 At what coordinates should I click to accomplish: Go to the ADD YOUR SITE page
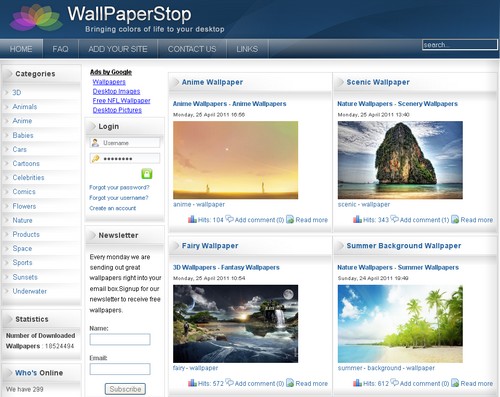[x=118, y=49]
